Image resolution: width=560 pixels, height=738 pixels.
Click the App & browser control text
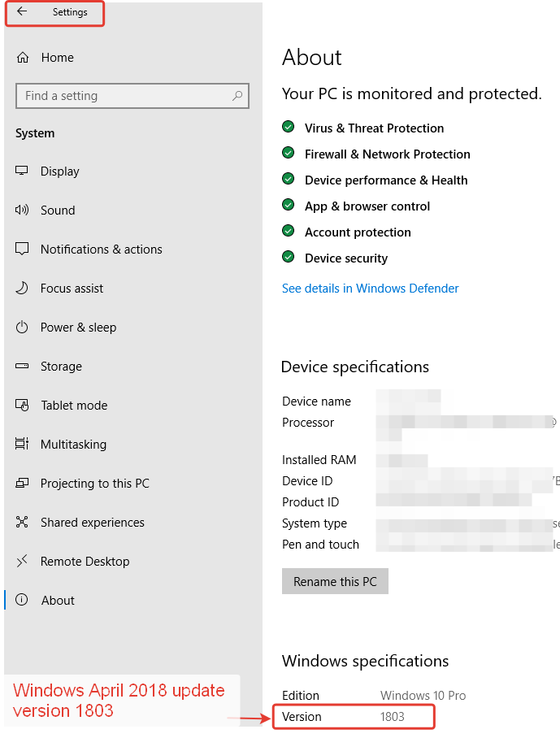click(x=367, y=206)
